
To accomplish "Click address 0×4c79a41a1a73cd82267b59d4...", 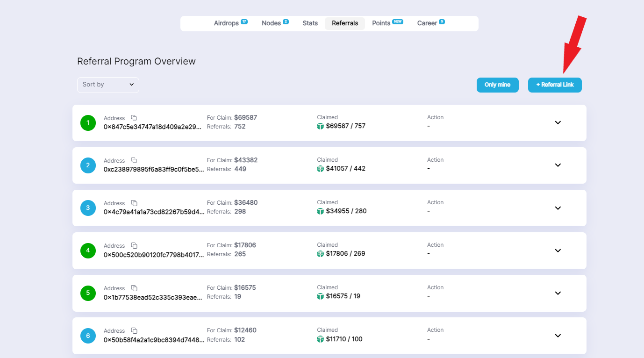I will pos(154,212).
